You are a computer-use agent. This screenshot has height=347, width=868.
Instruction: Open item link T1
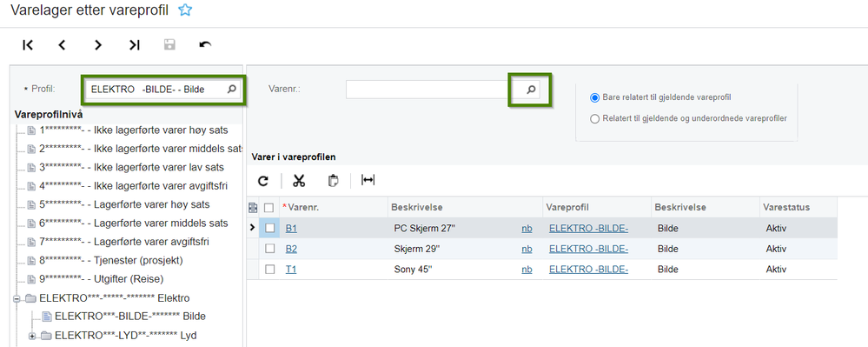[290, 270]
